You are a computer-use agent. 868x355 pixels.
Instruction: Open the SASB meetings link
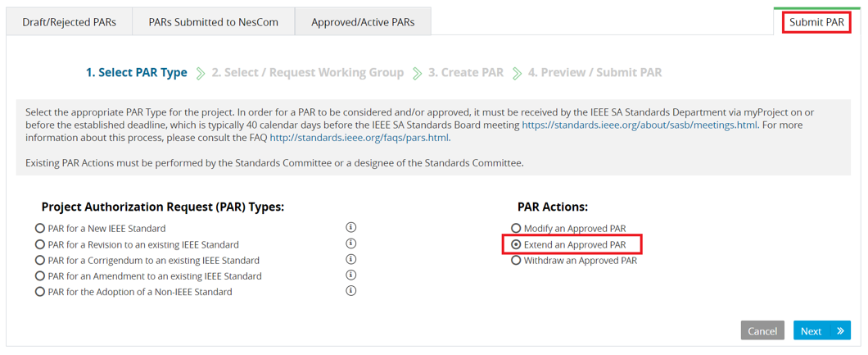pyautogui.click(x=640, y=125)
